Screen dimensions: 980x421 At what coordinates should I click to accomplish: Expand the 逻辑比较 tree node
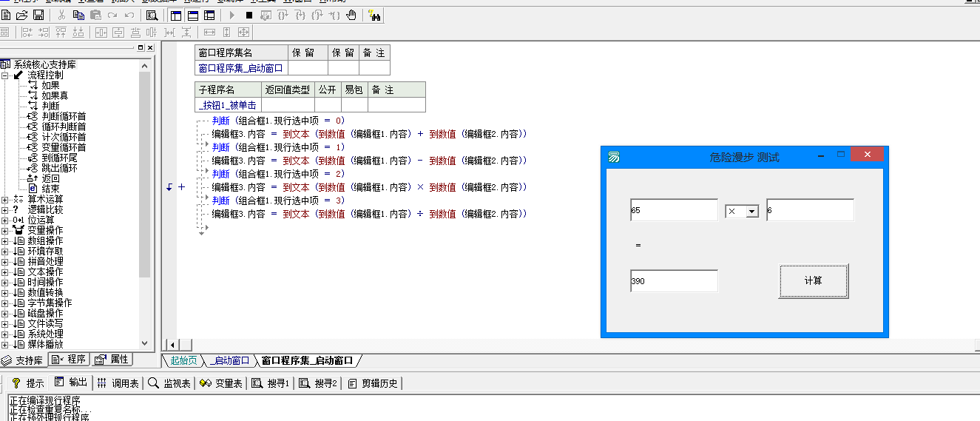[x=5, y=209]
